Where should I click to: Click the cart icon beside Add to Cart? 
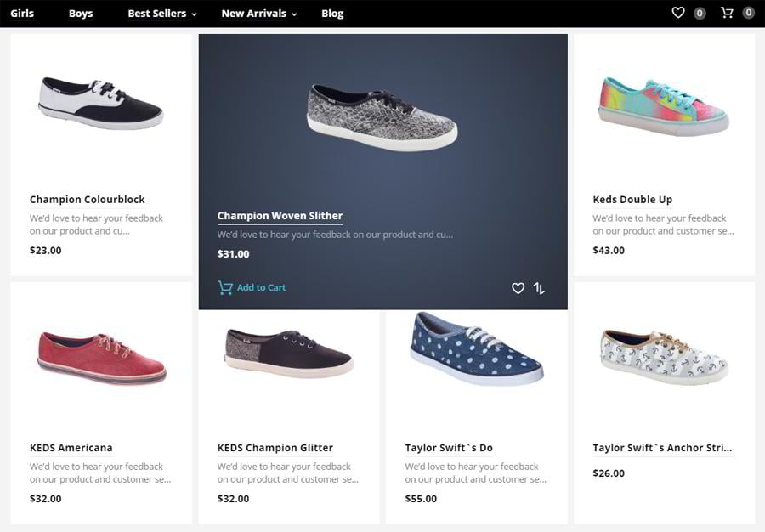point(224,287)
